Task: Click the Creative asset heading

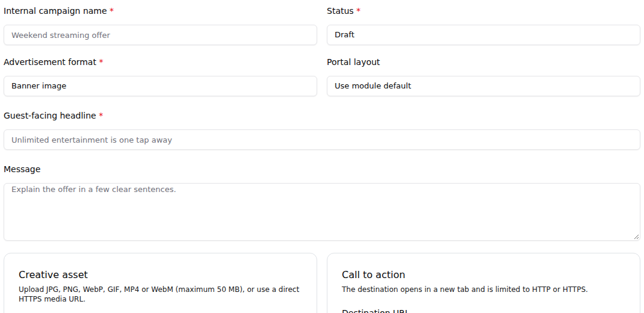Action: click(53, 275)
